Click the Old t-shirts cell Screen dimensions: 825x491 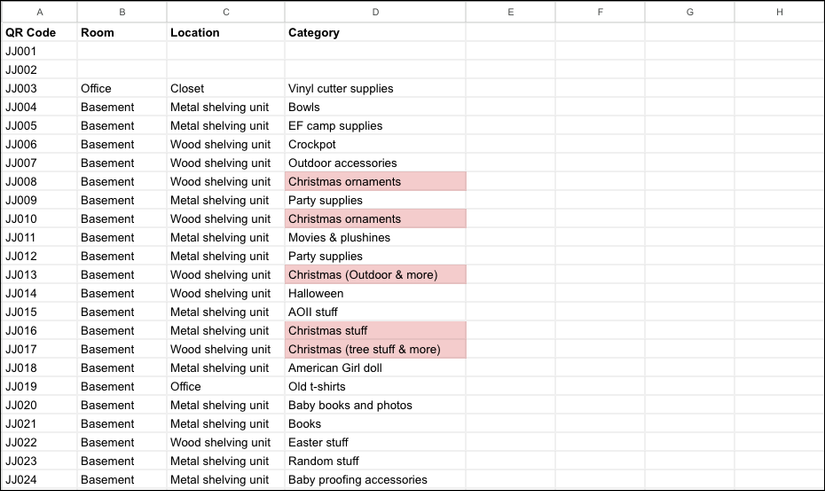pos(375,387)
